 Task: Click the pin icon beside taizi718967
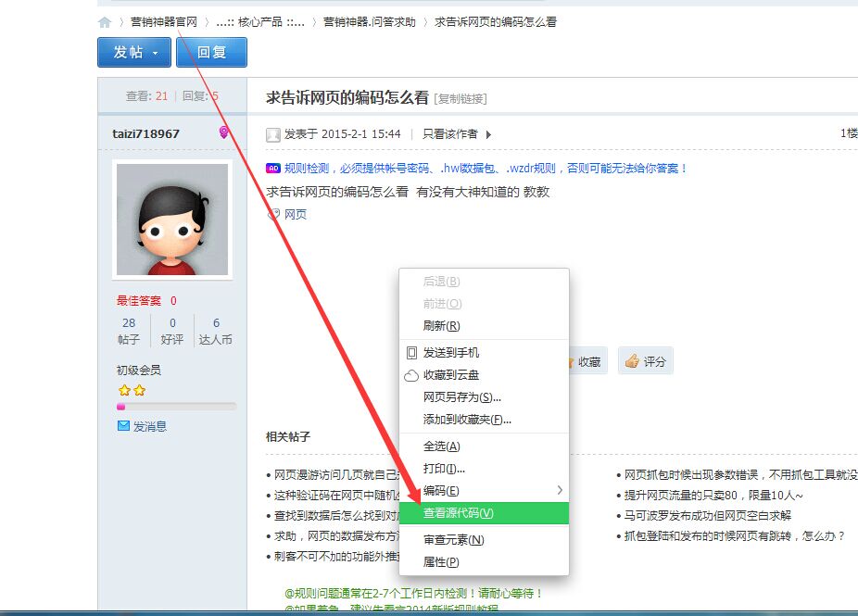coord(224,132)
